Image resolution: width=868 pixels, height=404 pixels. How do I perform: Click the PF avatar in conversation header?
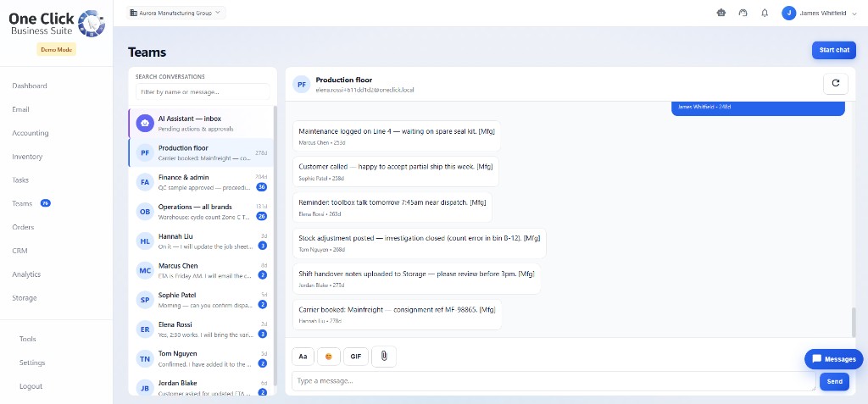(302, 84)
